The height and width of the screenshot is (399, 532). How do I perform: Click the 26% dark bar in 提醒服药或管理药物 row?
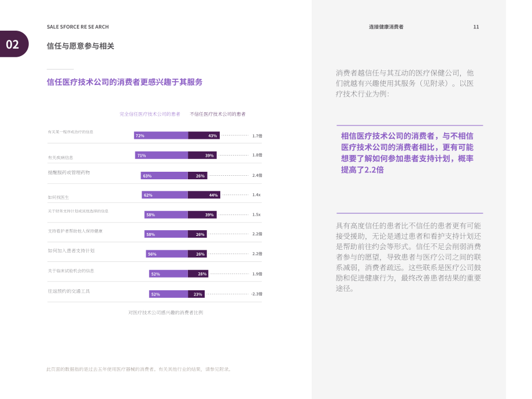(x=197, y=176)
